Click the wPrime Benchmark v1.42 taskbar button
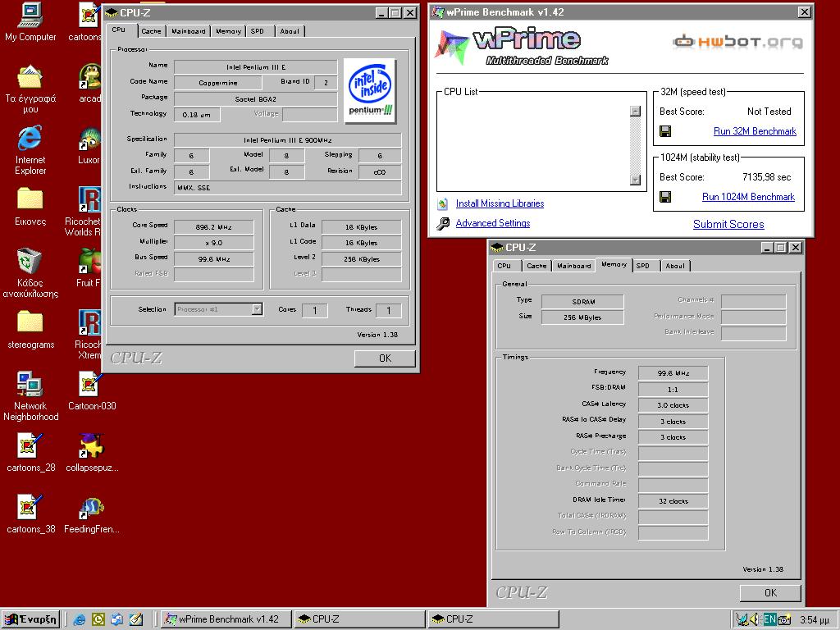840x630 pixels. click(x=226, y=619)
